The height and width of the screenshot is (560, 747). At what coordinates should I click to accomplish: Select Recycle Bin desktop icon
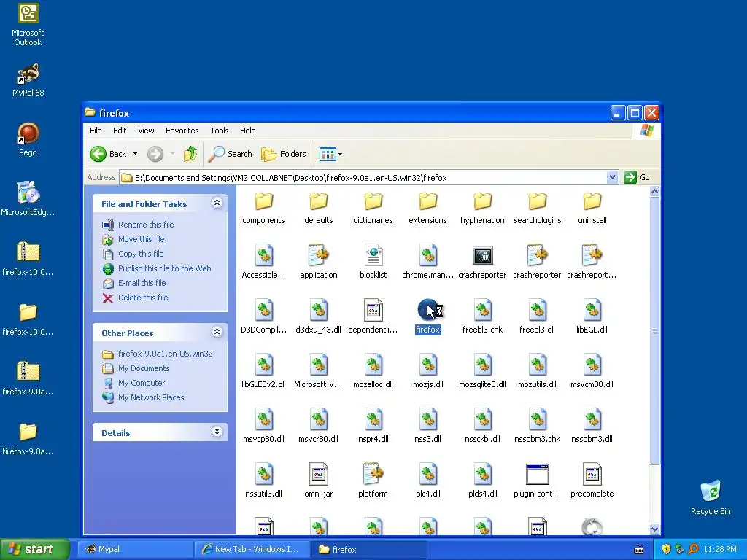(x=711, y=497)
